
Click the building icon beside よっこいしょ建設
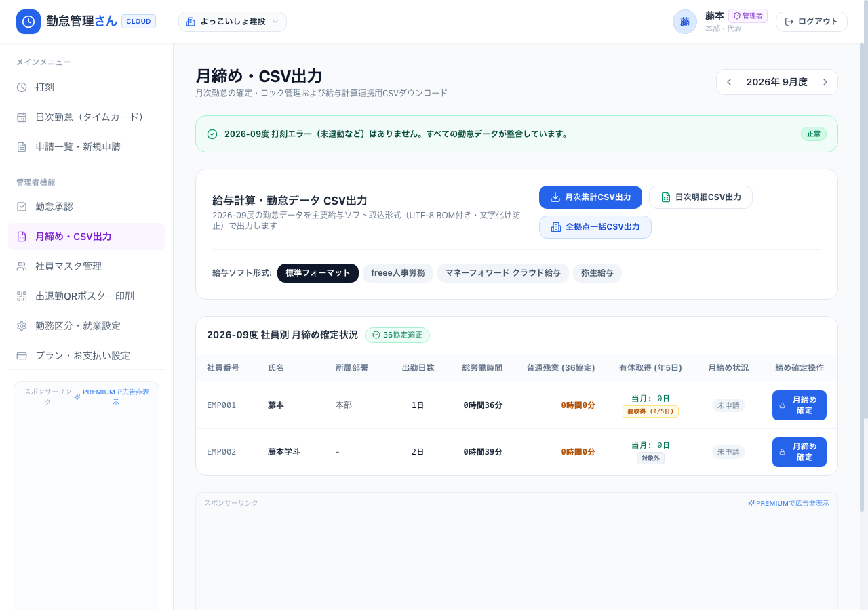[191, 22]
